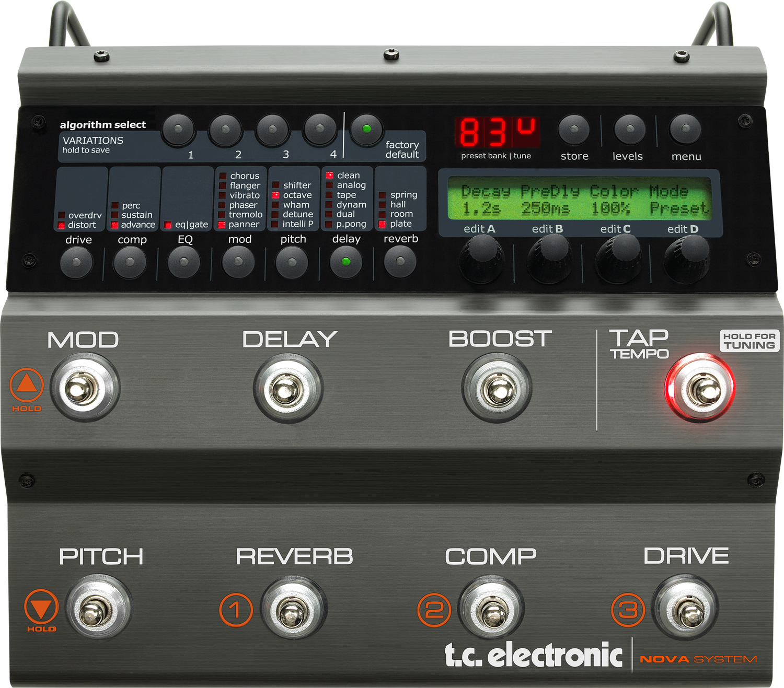Click the green LCD Decay value 1.2s

[x=481, y=209]
